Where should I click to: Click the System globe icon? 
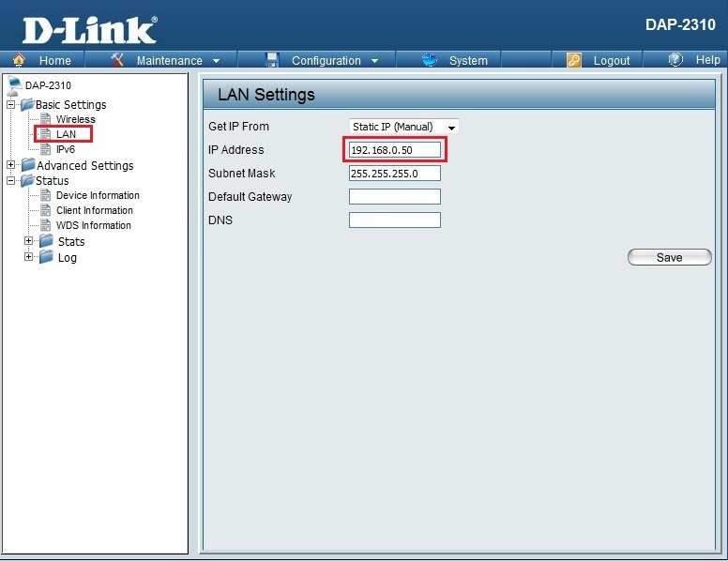(431, 60)
